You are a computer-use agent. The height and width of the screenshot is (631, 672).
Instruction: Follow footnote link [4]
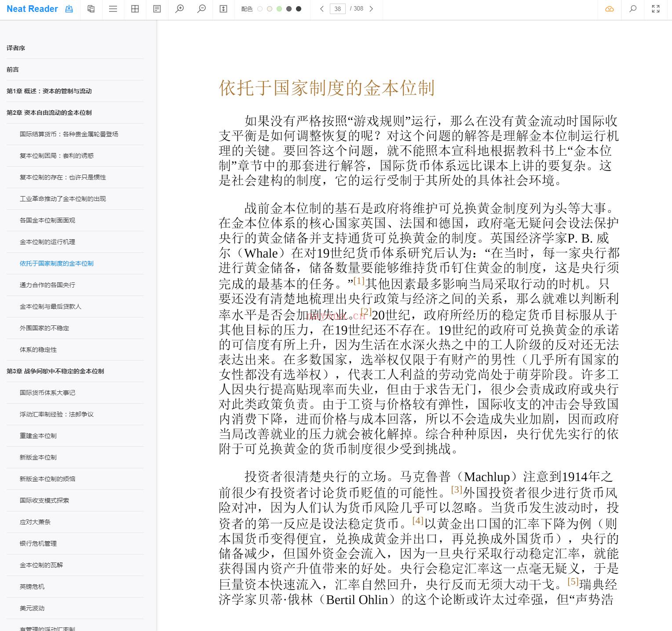point(418,521)
